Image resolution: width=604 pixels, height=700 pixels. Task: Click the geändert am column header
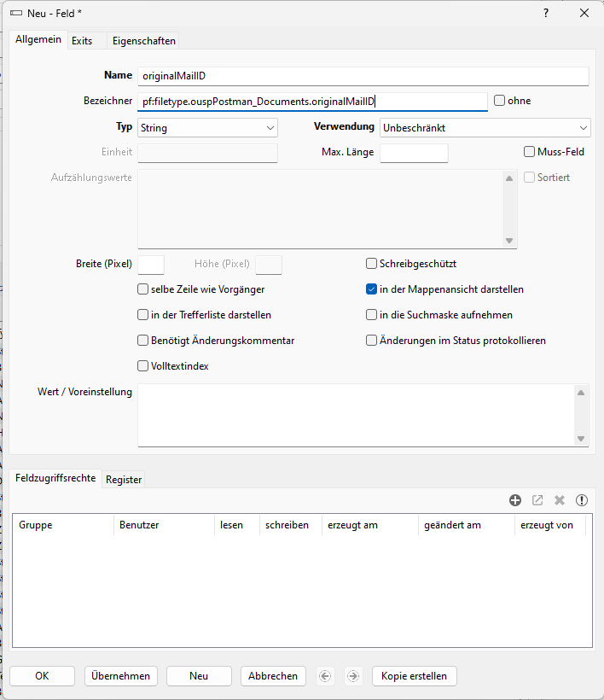point(466,525)
